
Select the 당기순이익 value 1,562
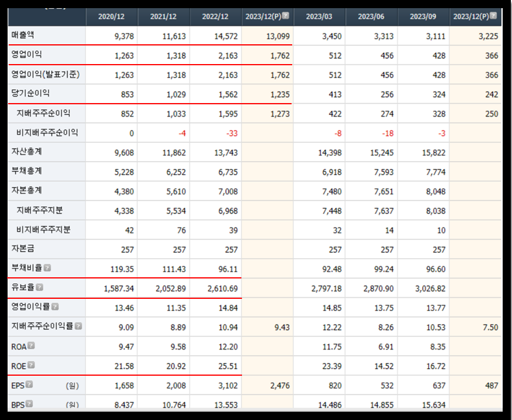228,94
